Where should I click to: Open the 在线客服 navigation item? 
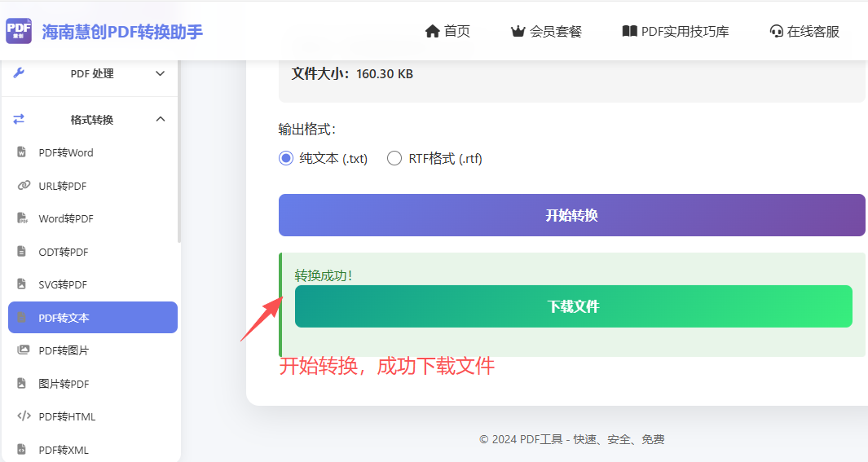pos(804,32)
